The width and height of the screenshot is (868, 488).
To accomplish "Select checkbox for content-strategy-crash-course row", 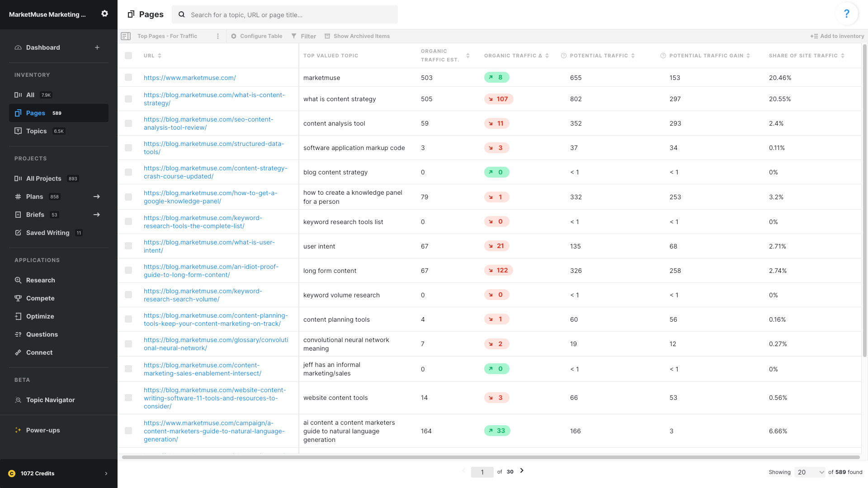I will click(128, 172).
